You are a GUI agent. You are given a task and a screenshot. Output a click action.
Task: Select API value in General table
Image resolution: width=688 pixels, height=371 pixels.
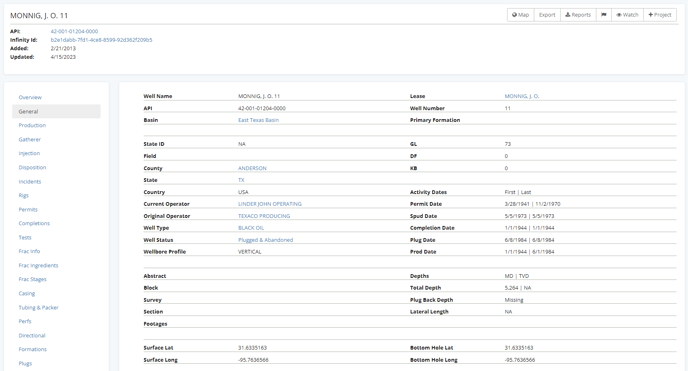[262, 108]
